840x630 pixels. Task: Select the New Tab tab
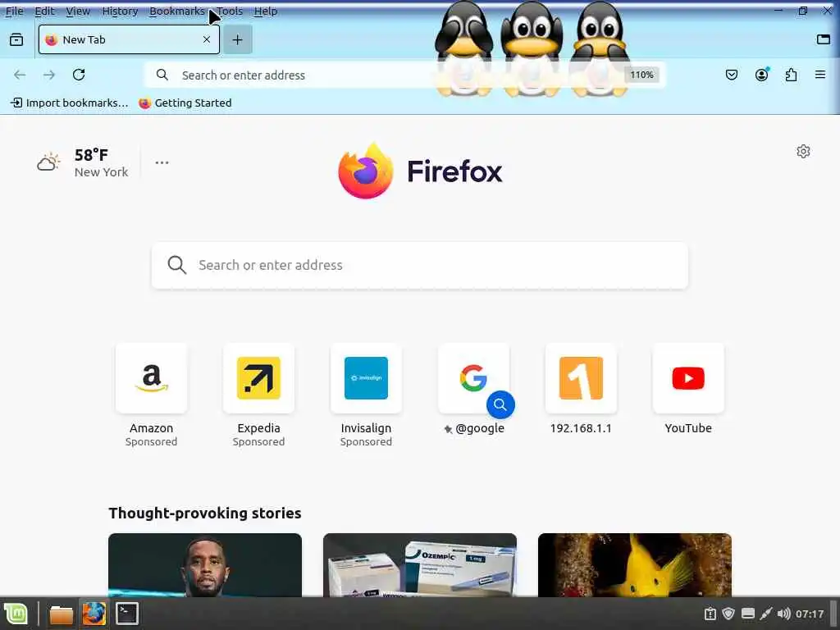click(x=129, y=39)
